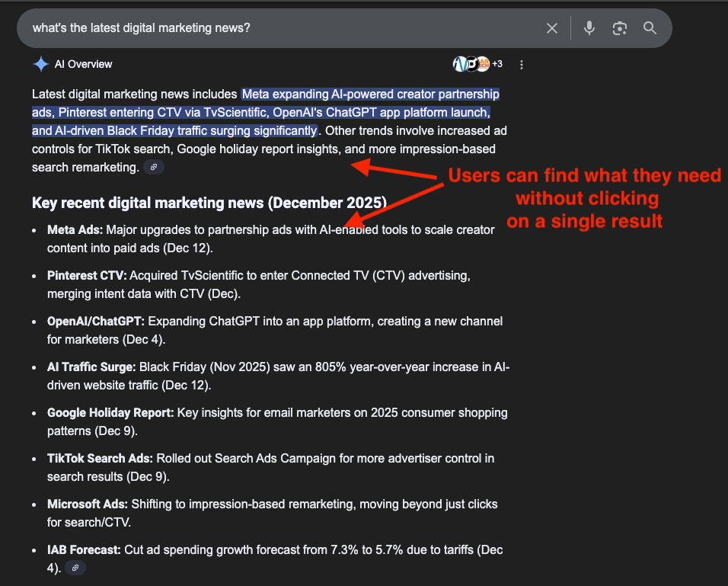
Task: Select the 'Pinterest CTV:' bullet item
Action: click(x=87, y=275)
